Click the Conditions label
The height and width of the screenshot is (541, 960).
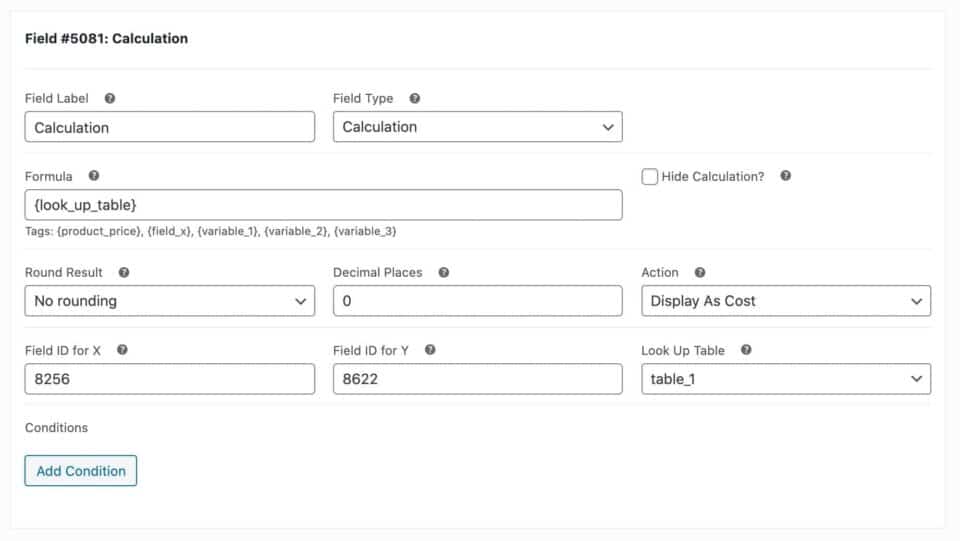(56, 428)
